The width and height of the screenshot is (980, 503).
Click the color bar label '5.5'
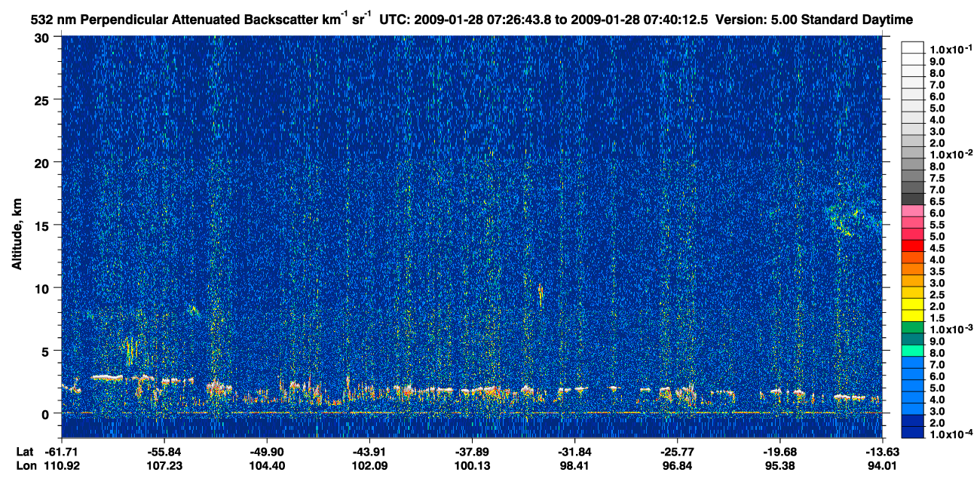coord(937,224)
